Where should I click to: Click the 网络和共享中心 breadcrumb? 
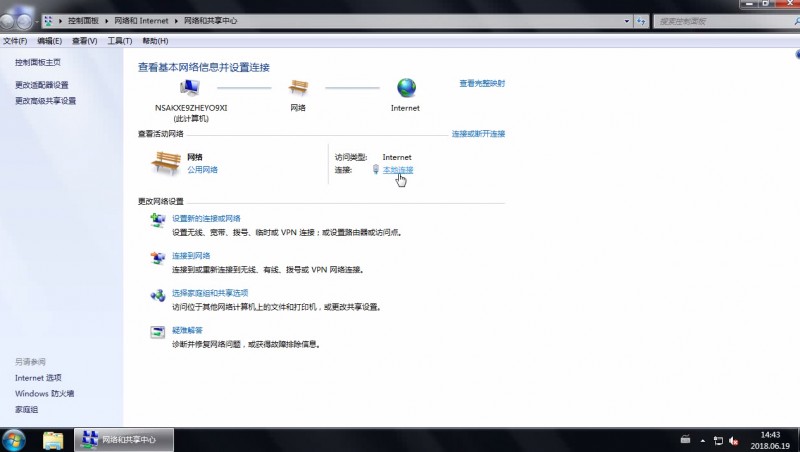(210, 21)
